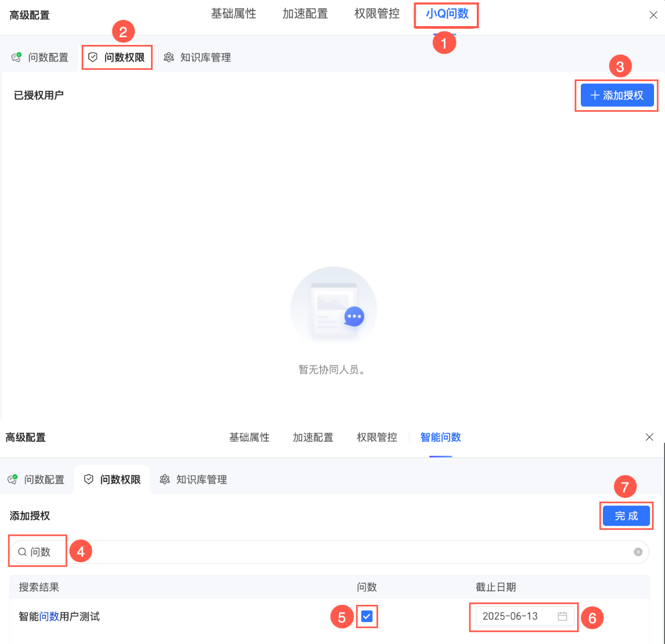This screenshot has width=665, height=644.
Task: Select 问数权限 sub-tab in upper panel
Action: point(117,57)
